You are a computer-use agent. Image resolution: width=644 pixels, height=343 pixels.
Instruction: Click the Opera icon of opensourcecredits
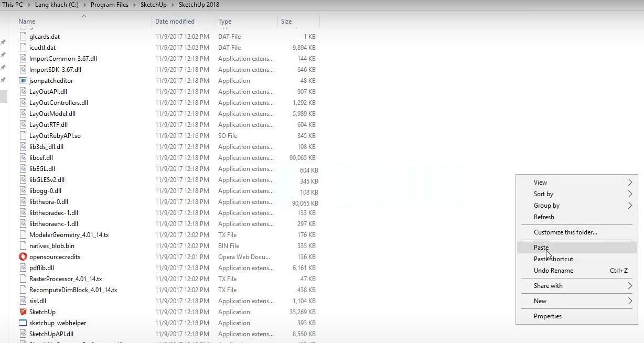[x=23, y=257]
